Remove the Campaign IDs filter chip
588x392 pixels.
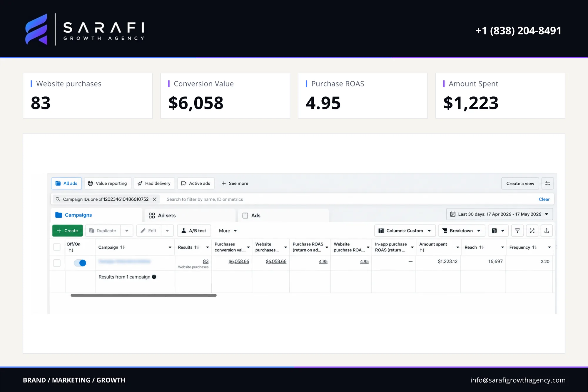(x=154, y=199)
